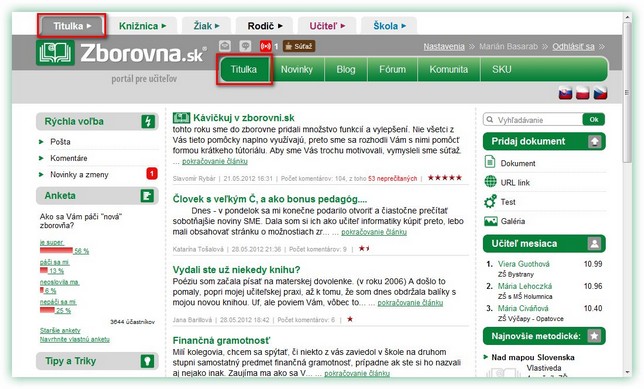Expand the Knižnica top menu
The width and height of the screenshot is (644, 389).
[x=143, y=26]
